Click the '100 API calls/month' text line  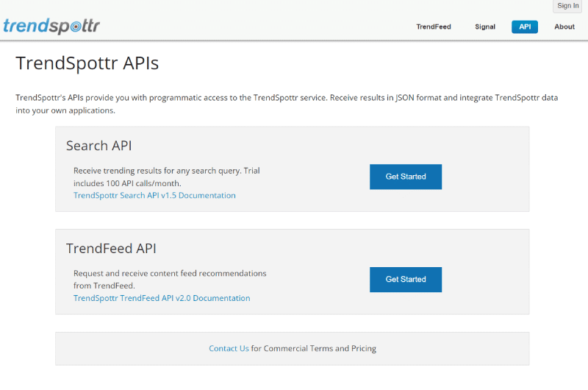127,183
